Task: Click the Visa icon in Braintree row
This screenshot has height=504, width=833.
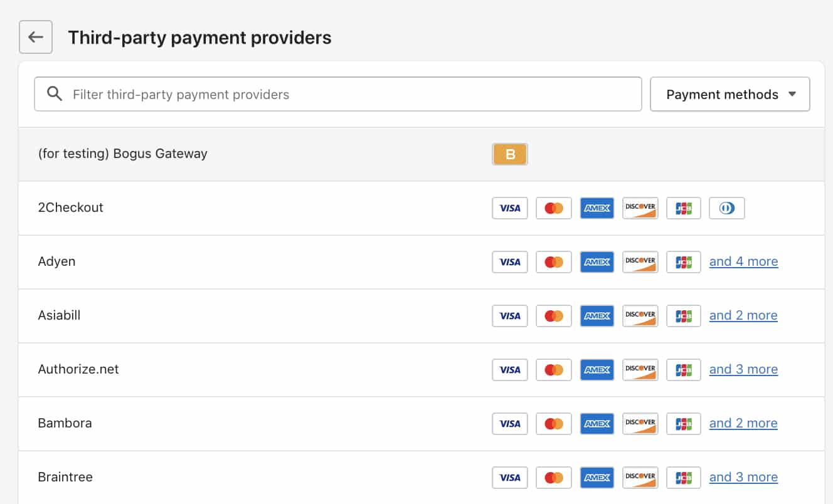Action: click(x=510, y=478)
